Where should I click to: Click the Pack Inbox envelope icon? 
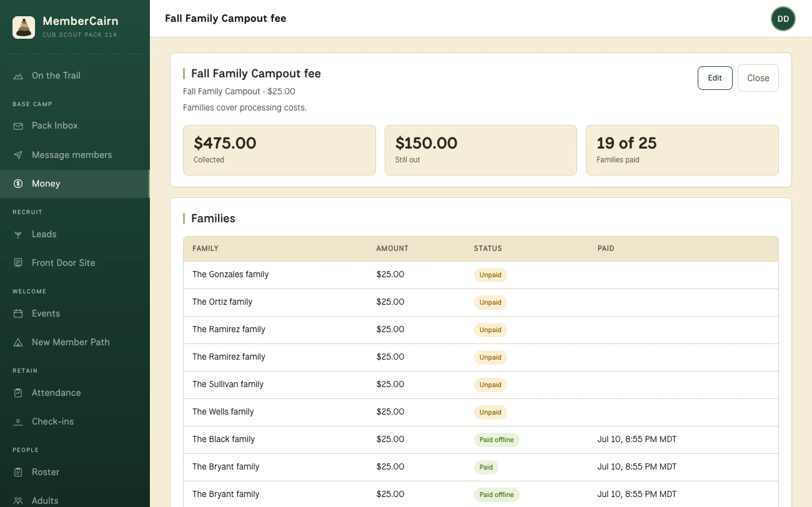(x=18, y=126)
